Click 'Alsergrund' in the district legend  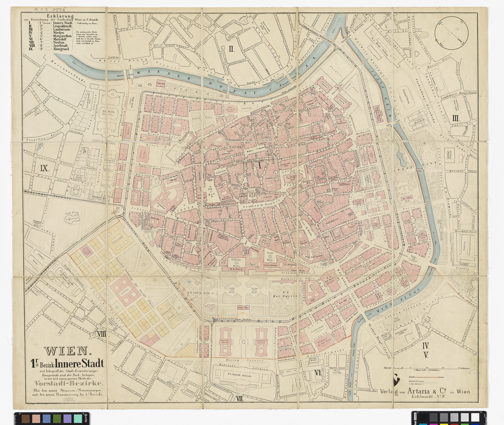61,49
